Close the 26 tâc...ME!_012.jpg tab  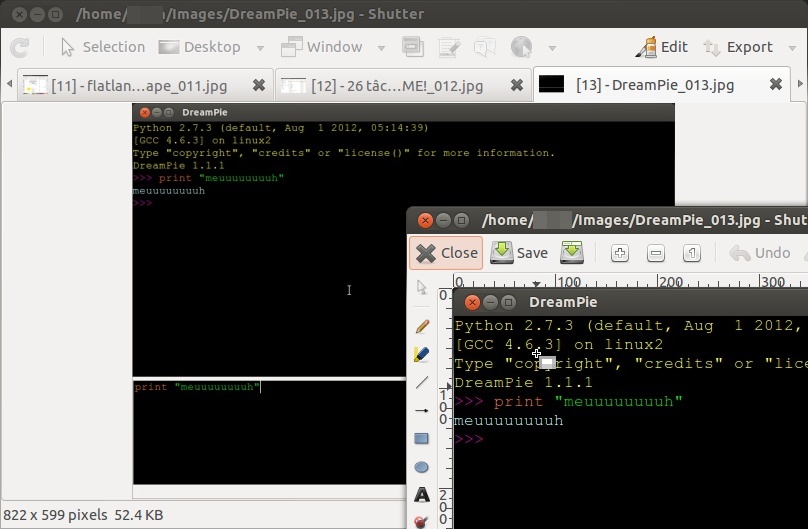pos(517,85)
